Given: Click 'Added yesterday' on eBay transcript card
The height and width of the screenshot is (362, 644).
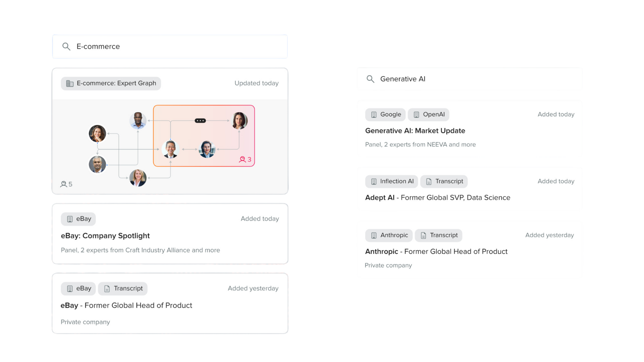Looking at the screenshot, I should click(253, 289).
